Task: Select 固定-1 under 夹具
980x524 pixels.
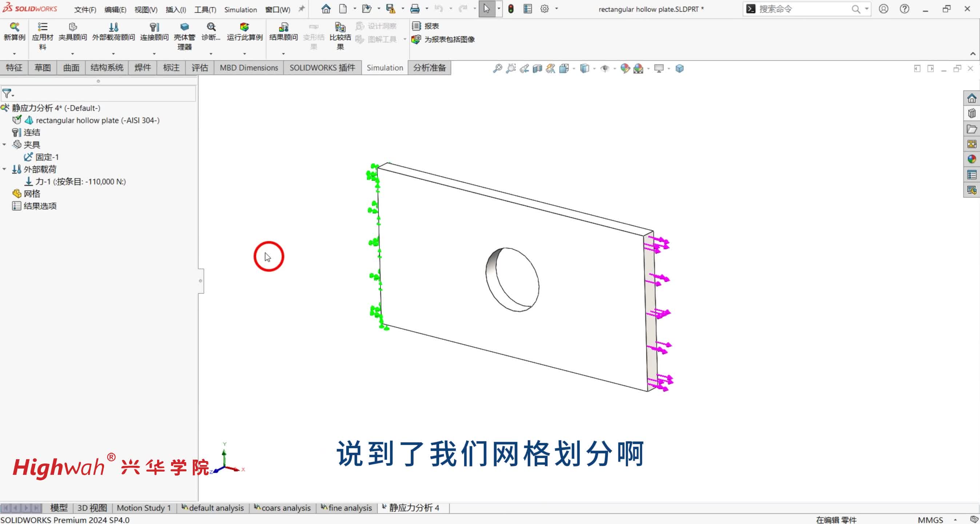Action: (x=47, y=157)
